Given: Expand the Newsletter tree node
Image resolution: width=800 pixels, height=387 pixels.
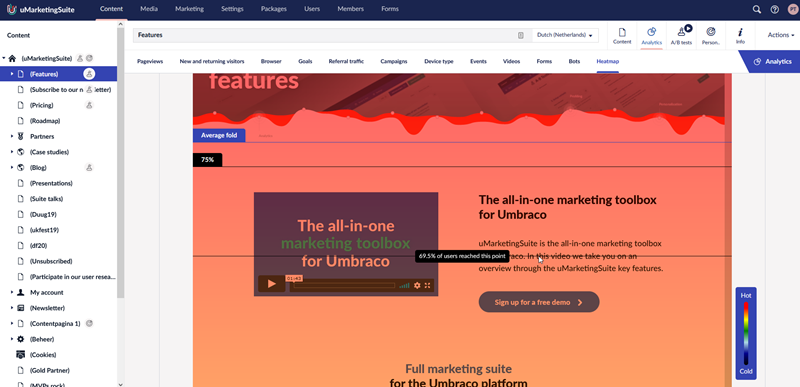Looking at the screenshot, I should click(x=12, y=308).
